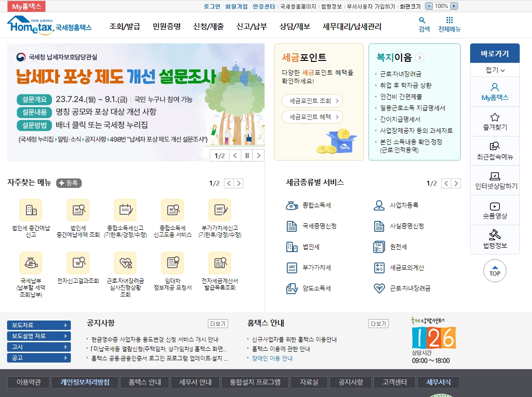This screenshot has width=532, height=397.
Task: Open 임대차 정보제공 요청서 icon
Action: [172, 263]
